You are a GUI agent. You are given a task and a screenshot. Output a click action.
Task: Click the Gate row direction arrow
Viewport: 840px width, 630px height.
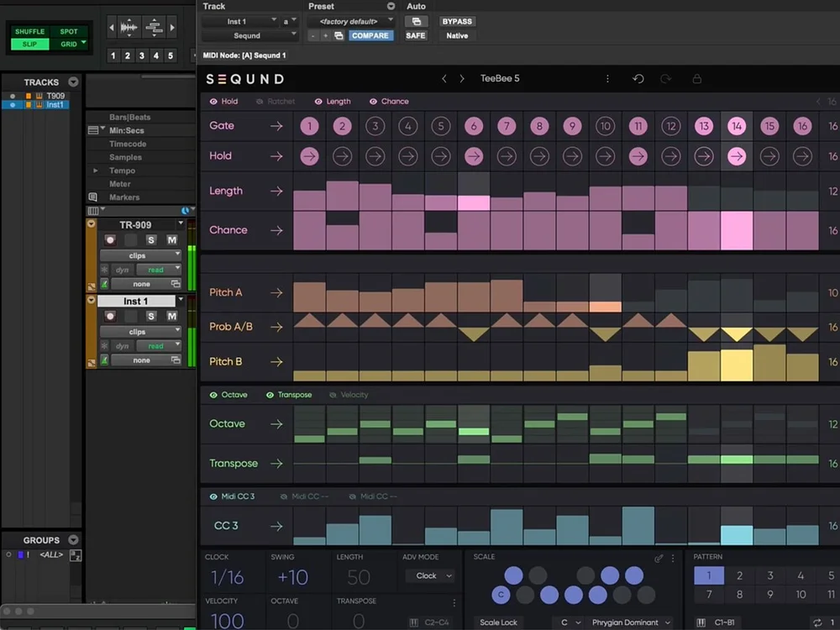click(276, 126)
